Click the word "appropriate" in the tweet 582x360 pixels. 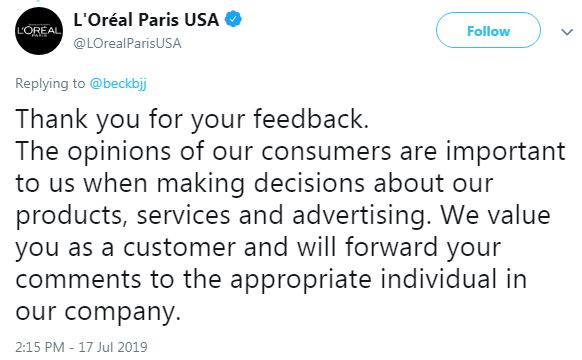pyautogui.click(x=301, y=280)
